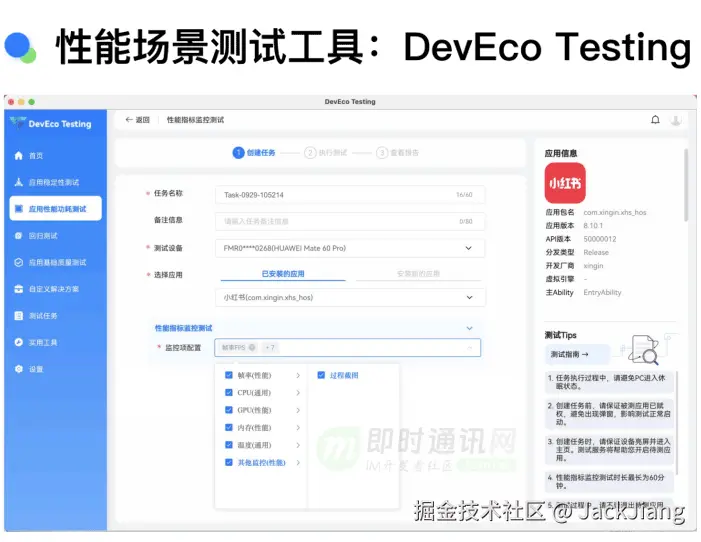The width and height of the screenshot is (701, 542).
Task: Expand CPU(通用) submenu arrow
Action: coord(298,393)
